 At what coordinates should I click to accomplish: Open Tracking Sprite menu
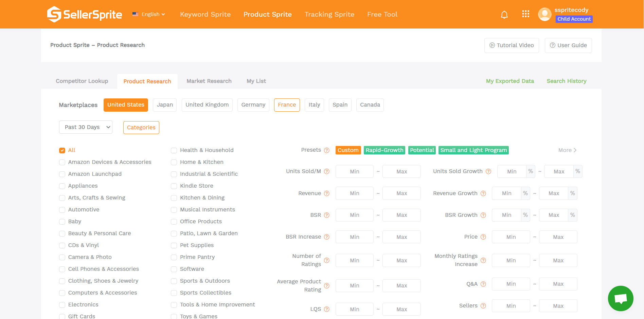(x=329, y=14)
